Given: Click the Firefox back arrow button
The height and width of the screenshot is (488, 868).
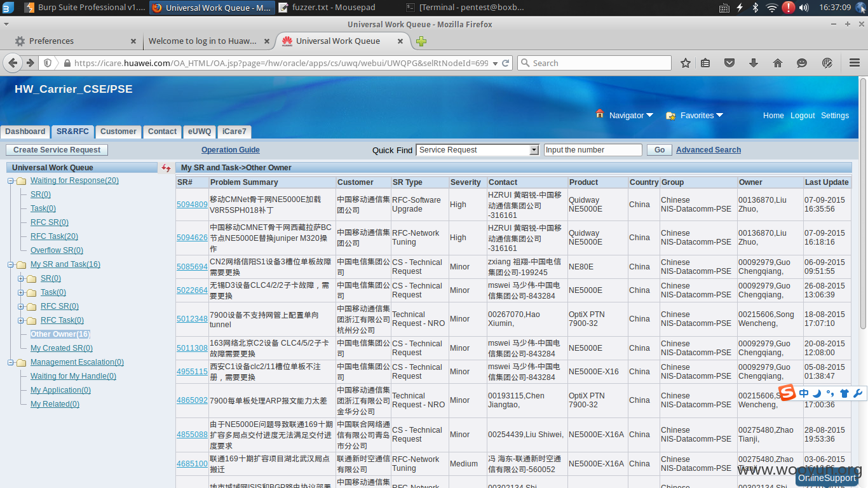Looking at the screenshot, I should (x=13, y=63).
